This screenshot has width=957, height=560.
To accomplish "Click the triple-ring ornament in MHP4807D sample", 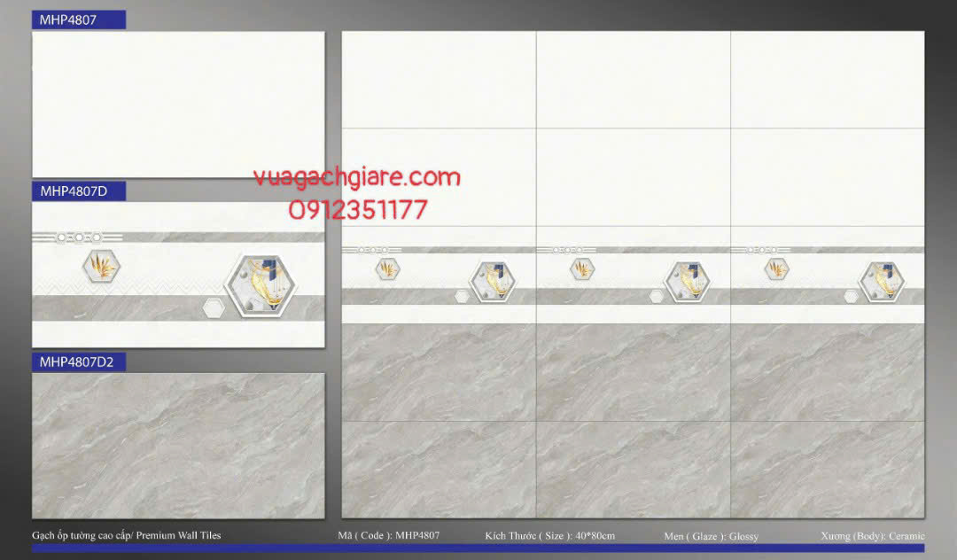I will 79,237.
